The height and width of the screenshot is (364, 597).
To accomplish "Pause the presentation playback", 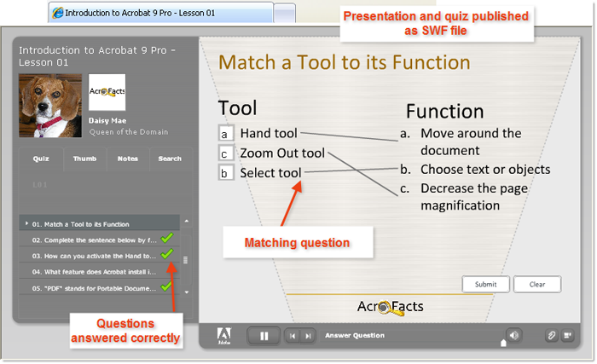I will pos(264,336).
